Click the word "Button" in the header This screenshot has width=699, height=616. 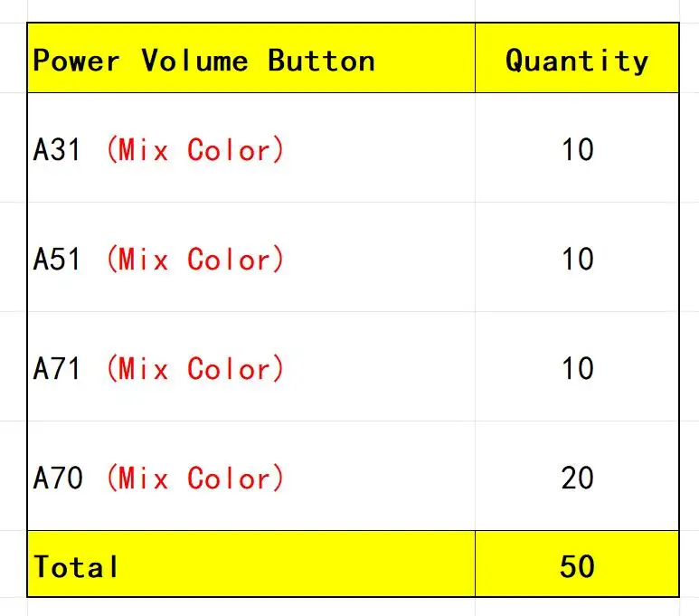(321, 62)
